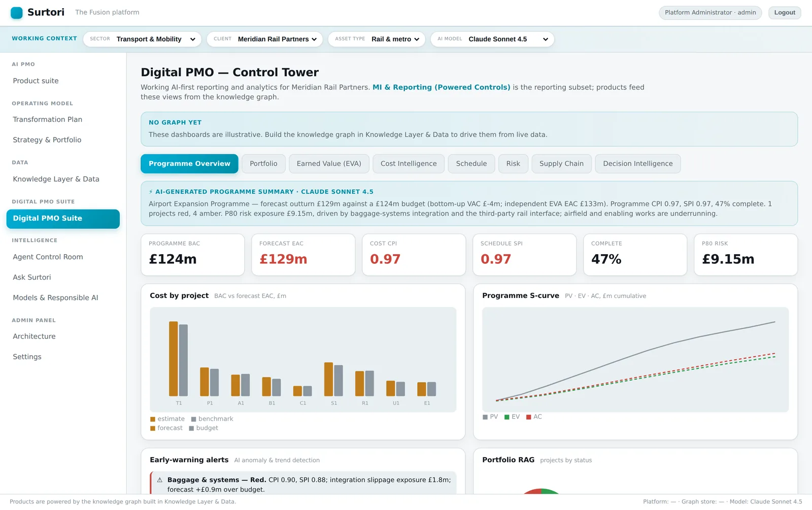Click the orange forecast legend swatch
Viewport: 812px width, 510px height.
(x=153, y=428)
